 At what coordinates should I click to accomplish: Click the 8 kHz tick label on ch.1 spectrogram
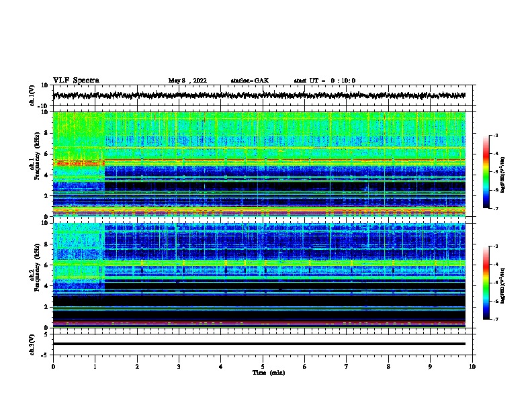coord(46,133)
